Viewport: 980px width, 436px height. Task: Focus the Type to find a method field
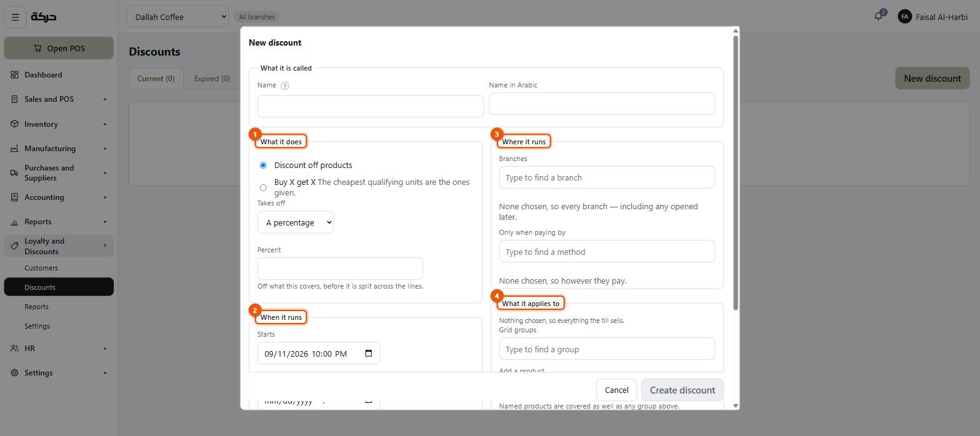[607, 252]
